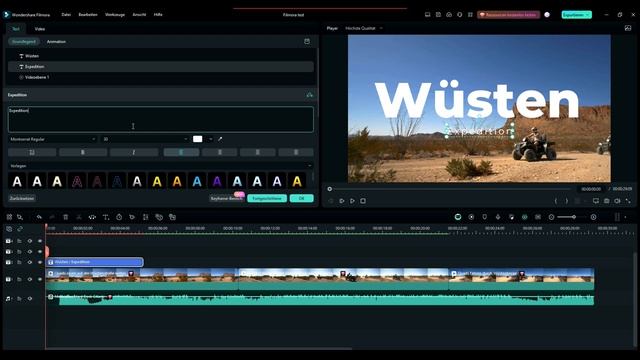Select the Wüsten text layer
Viewport: 640px width, 360px height.
(x=161, y=56)
